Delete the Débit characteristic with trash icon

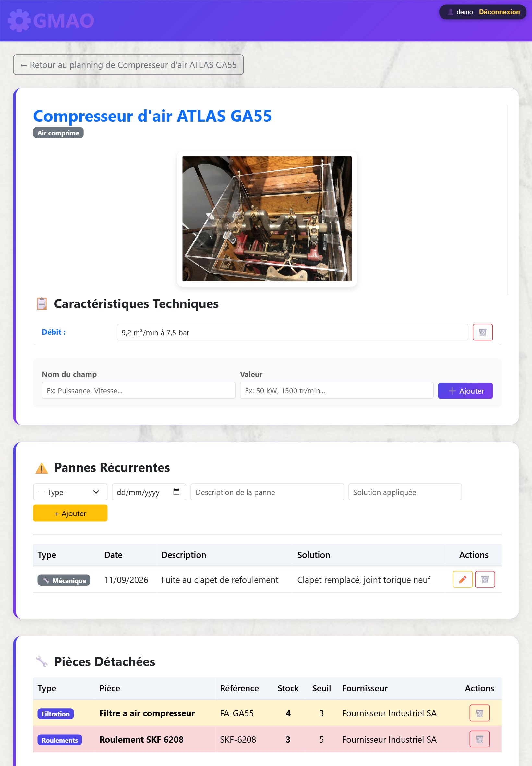coord(482,332)
